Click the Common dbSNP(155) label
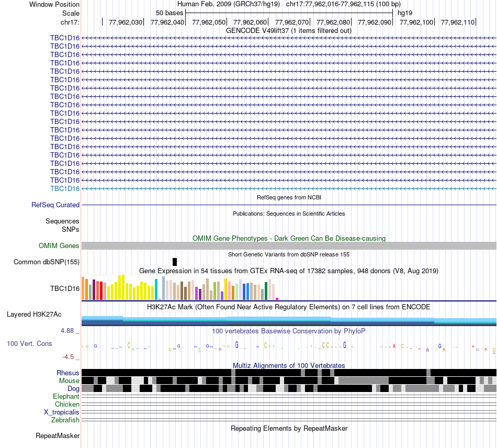 click(46, 262)
